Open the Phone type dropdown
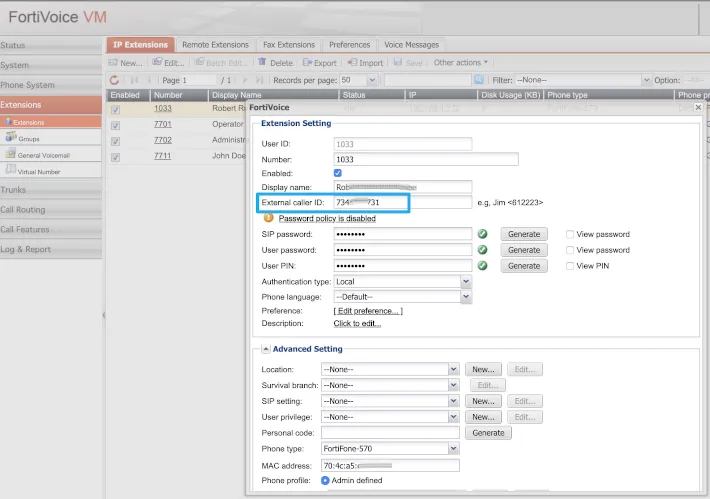 coord(453,448)
